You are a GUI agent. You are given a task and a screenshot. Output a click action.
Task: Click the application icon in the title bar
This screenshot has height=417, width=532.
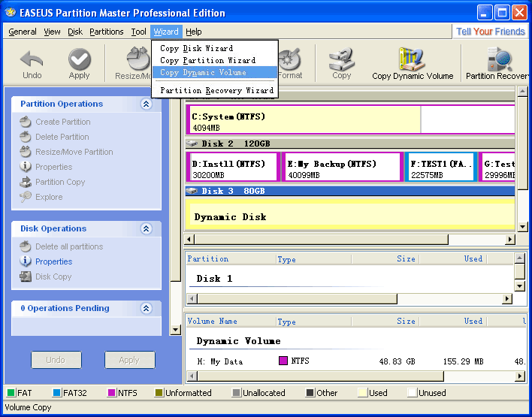click(11, 13)
